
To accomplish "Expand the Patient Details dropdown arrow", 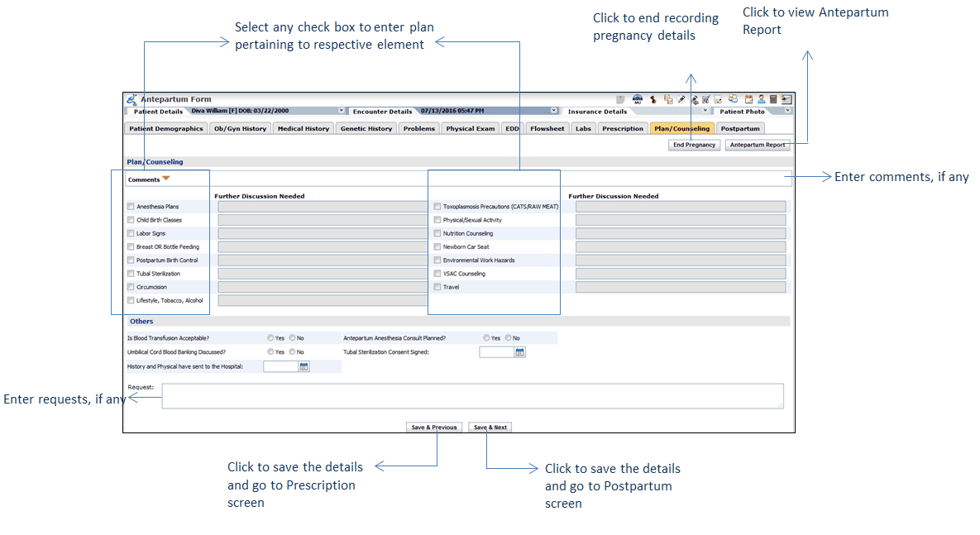I will click(x=342, y=111).
